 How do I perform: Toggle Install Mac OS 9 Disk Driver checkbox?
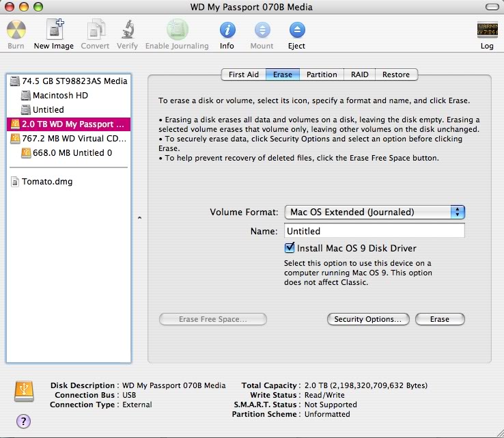(290, 248)
